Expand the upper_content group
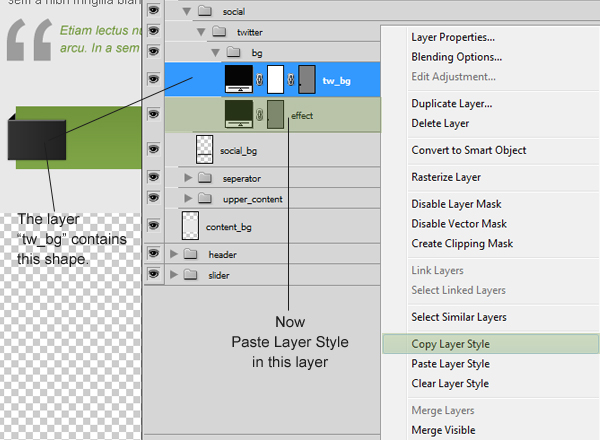 tap(188, 198)
